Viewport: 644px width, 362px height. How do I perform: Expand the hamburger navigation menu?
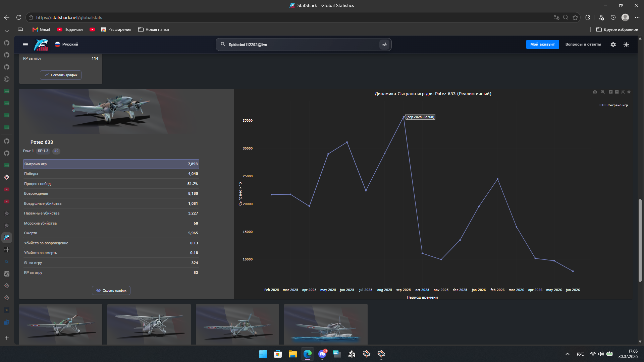click(x=25, y=45)
